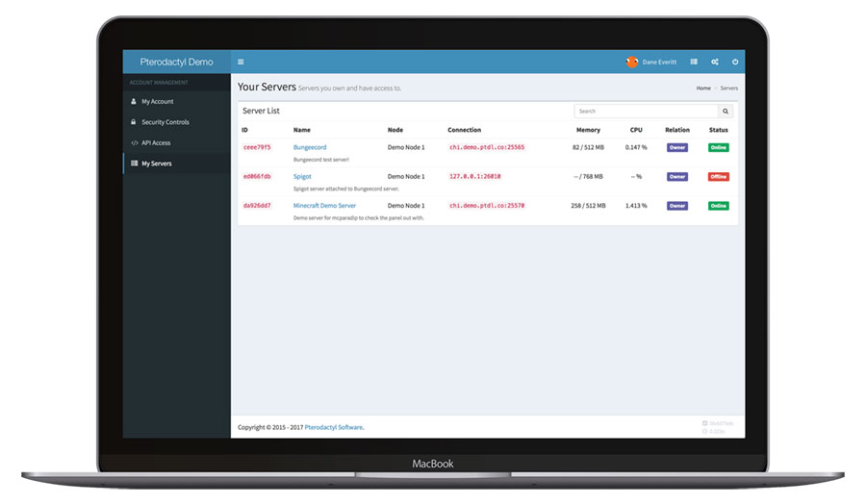Click the Home breadcrumb link
Screen dimensions: 866x504
(x=703, y=88)
